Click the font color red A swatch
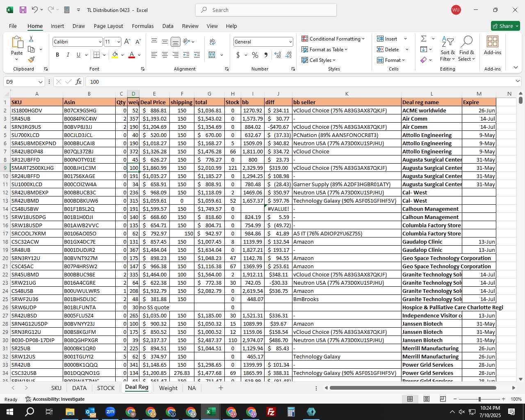The image size is (525, 420). click(x=132, y=55)
